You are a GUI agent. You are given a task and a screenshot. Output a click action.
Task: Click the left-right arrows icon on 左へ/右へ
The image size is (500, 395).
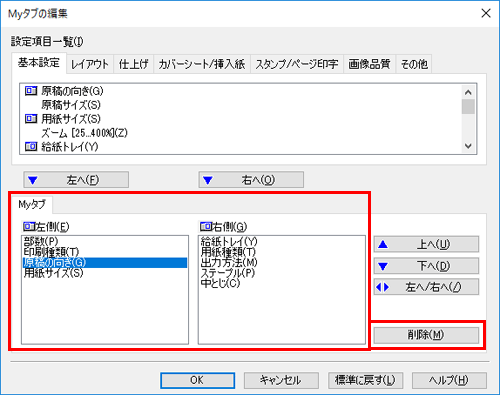pos(382,287)
